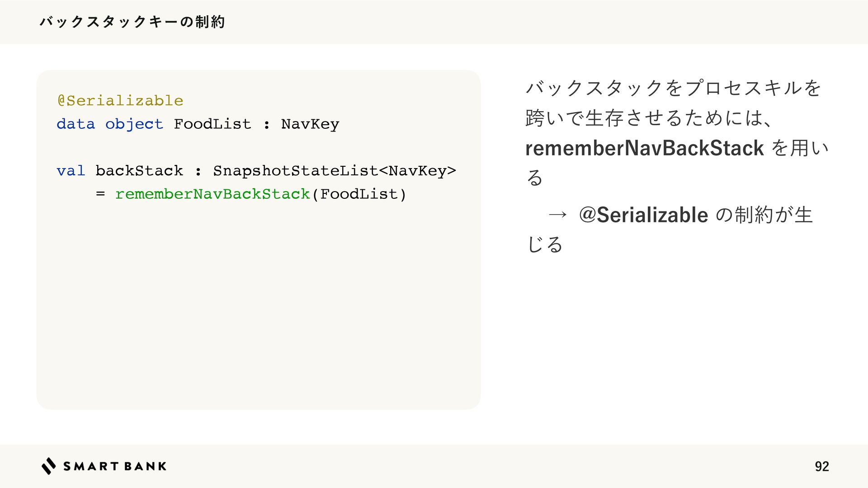Click bold @Serializable text in description

(643, 215)
